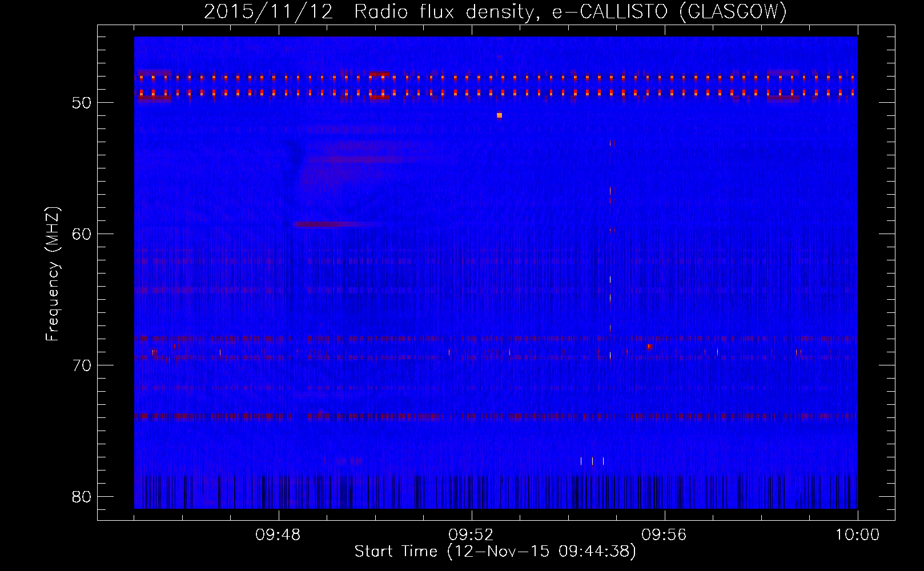Click the dark red streak just above 60 MHz
Image resolution: width=924 pixels, height=571 pixels.
pos(338,224)
